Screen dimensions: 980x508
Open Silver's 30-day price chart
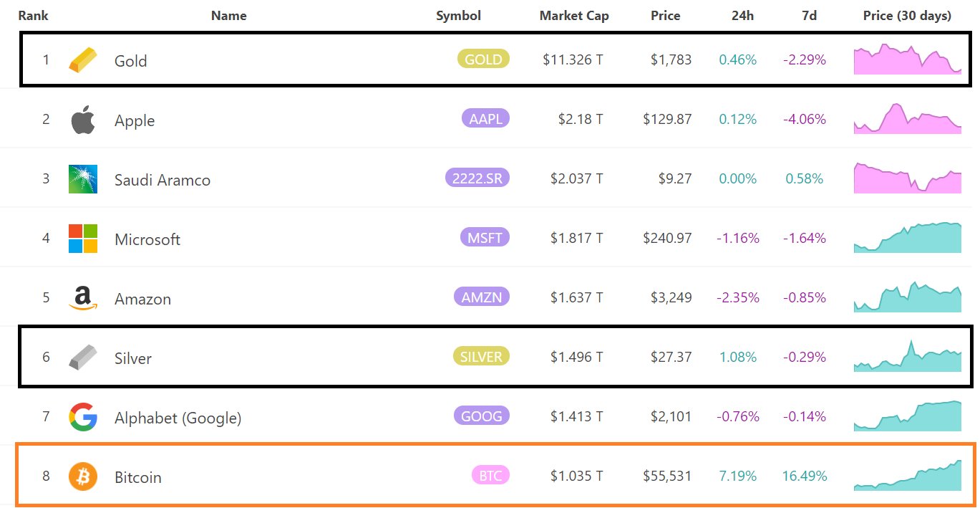point(908,356)
